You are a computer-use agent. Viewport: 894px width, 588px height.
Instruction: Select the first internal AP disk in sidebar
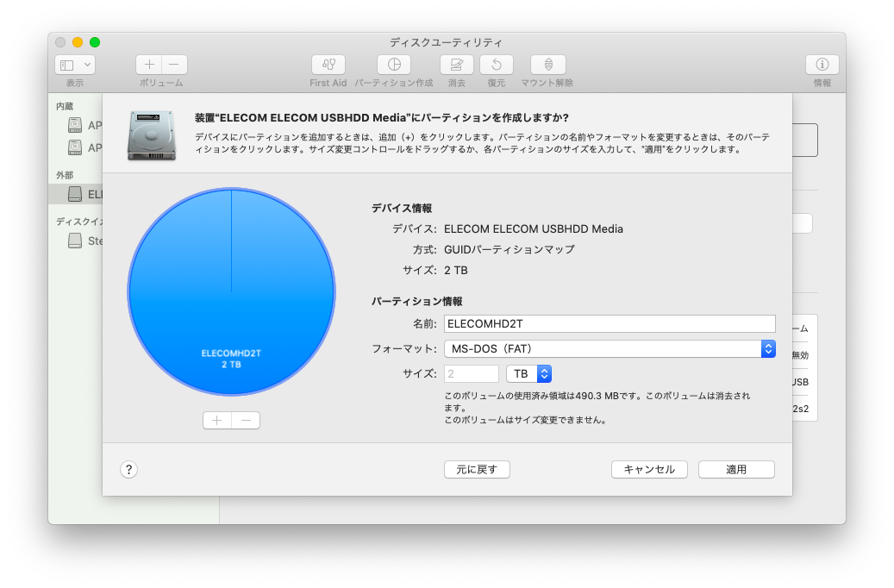[x=84, y=125]
